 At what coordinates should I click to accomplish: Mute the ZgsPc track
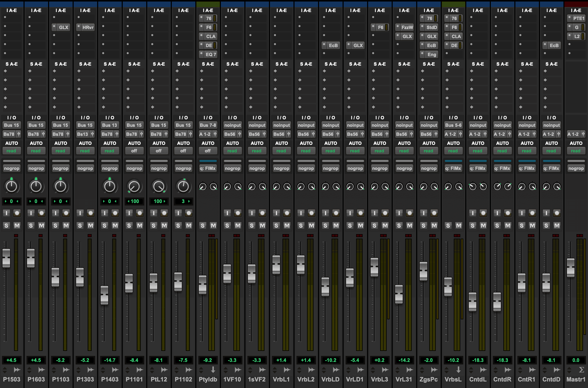pyautogui.click(x=434, y=226)
